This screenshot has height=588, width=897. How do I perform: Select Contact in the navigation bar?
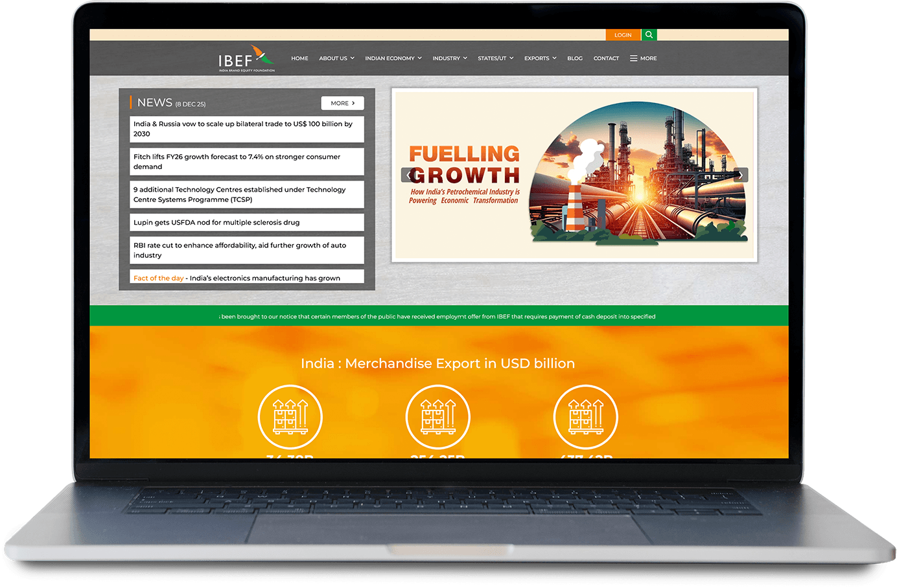click(x=606, y=58)
